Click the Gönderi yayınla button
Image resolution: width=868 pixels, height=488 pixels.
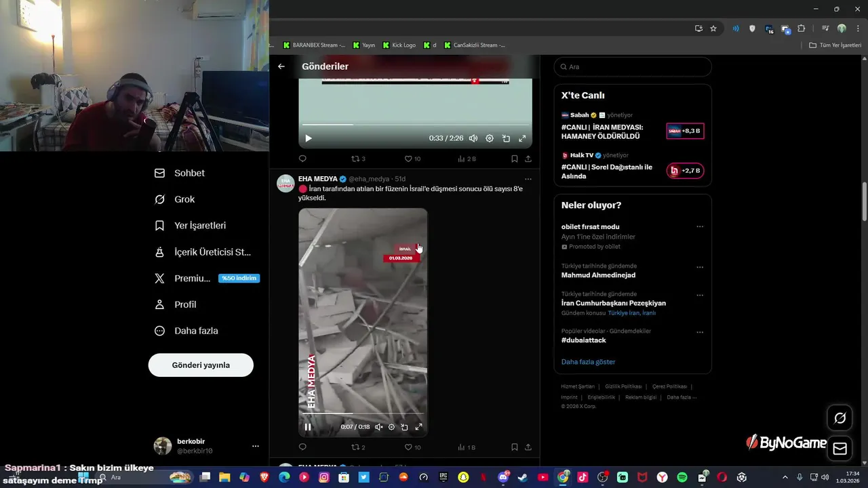click(201, 365)
